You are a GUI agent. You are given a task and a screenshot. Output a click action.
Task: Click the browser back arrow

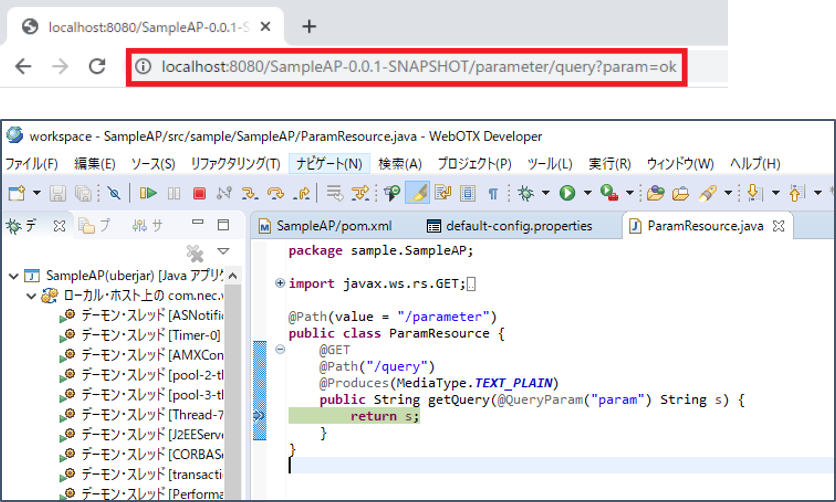tap(24, 67)
